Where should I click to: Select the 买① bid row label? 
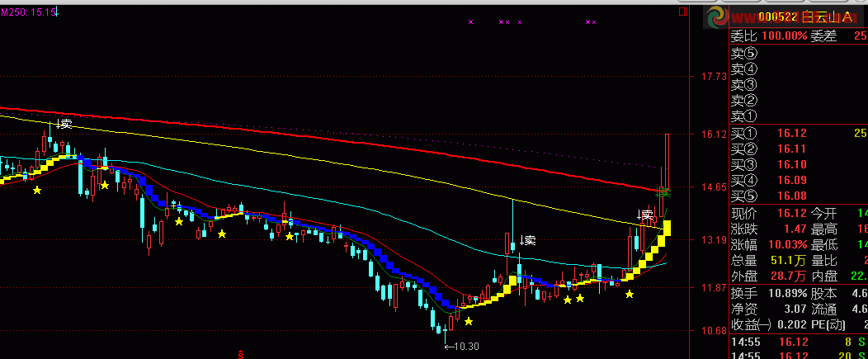pos(744,134)
